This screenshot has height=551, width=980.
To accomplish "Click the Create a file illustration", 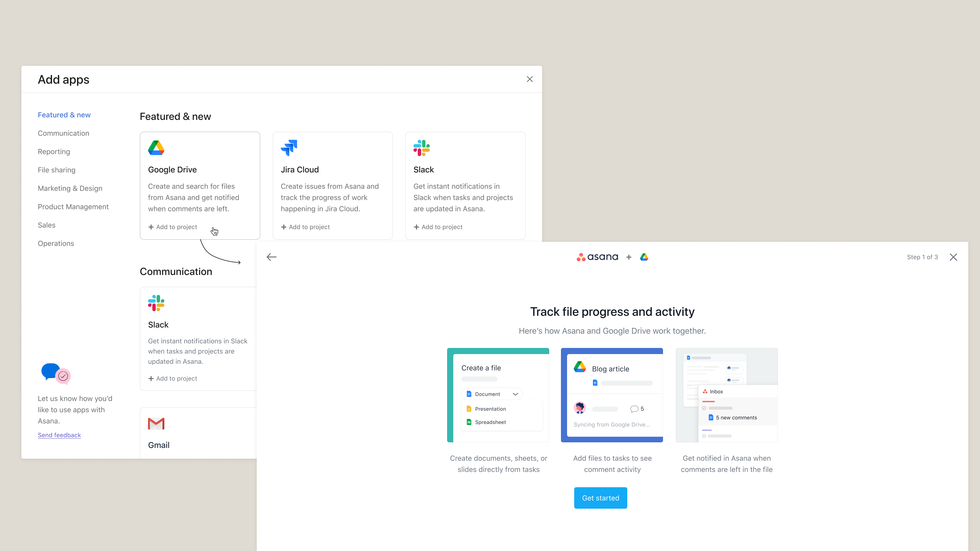I will [498, 395].
